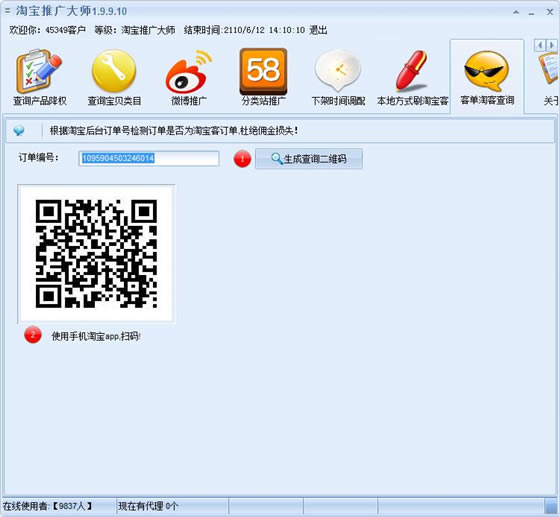Open the 查询宝贝类目 wrench icon
Viewport: 560px width, 517px height.
[x=114, y=71]
